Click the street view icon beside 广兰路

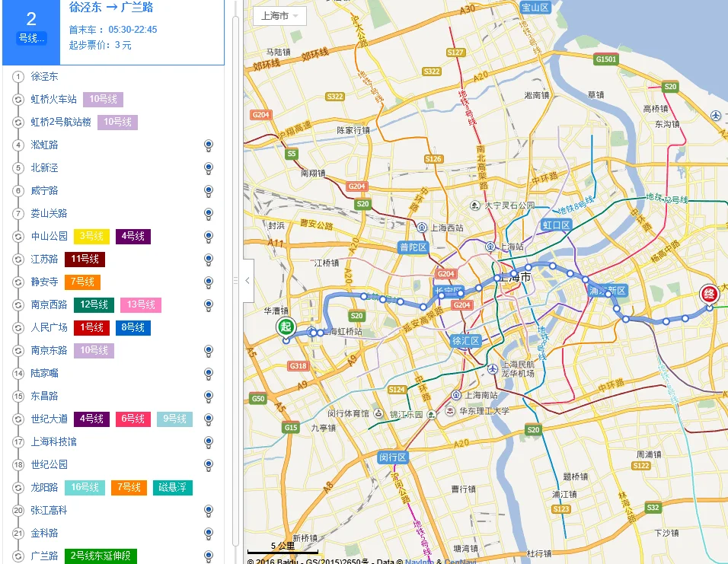coord(208,556)
